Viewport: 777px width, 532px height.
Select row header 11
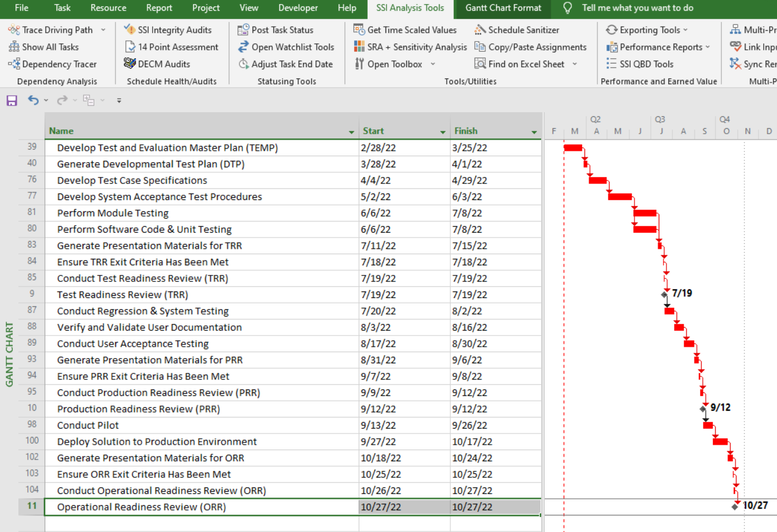pos(31,507)
